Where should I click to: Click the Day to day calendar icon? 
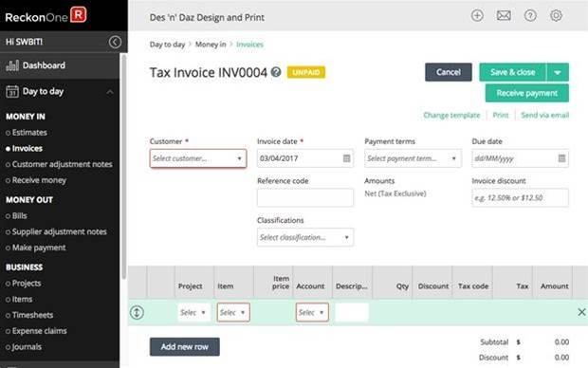pos(12,92)
